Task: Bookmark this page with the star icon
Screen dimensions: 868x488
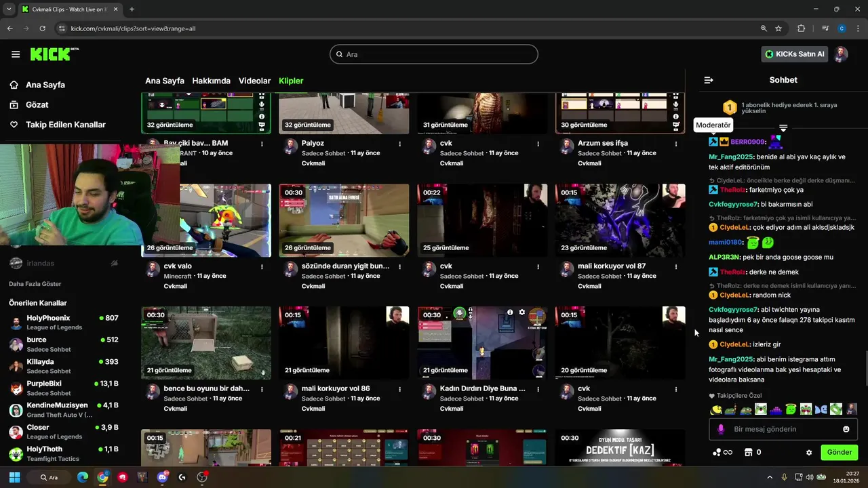Action: pyautogui.click(x=778, y=28)
